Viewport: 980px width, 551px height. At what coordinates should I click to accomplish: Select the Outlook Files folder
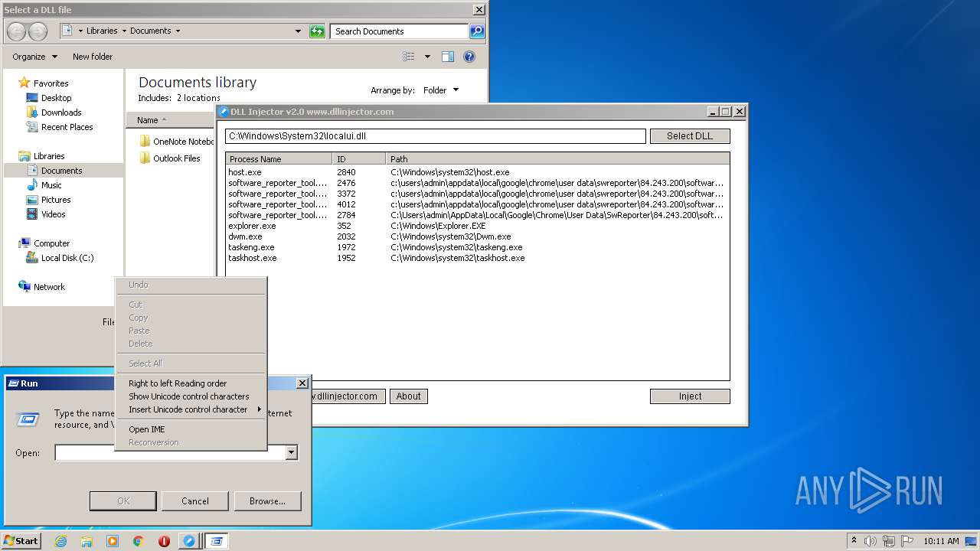click(x=170, y=158)
